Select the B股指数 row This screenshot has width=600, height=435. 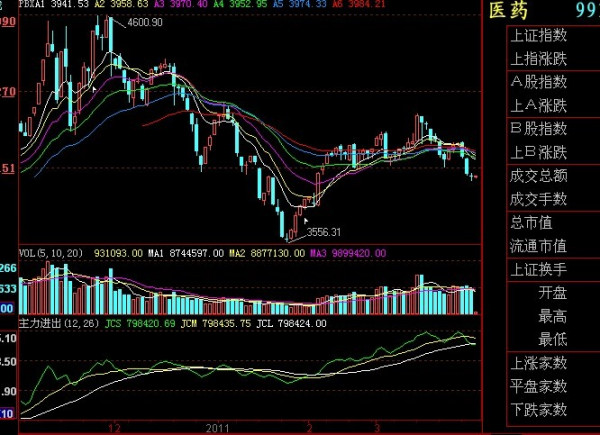pos(538,129)
